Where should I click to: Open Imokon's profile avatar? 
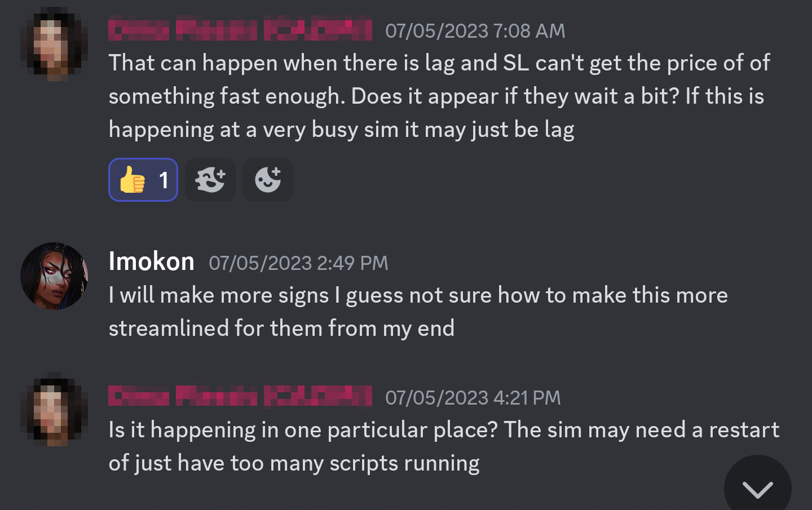click(x=54, y=276)
